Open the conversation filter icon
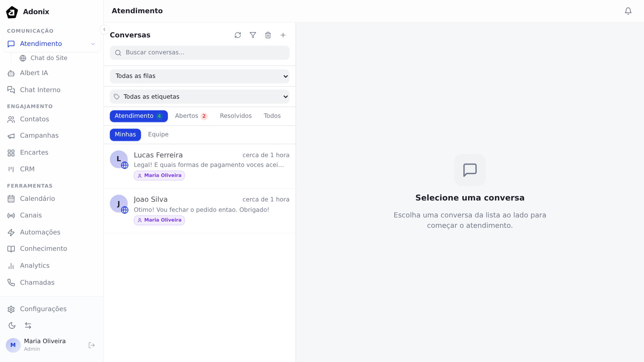 tap(253, 35)
